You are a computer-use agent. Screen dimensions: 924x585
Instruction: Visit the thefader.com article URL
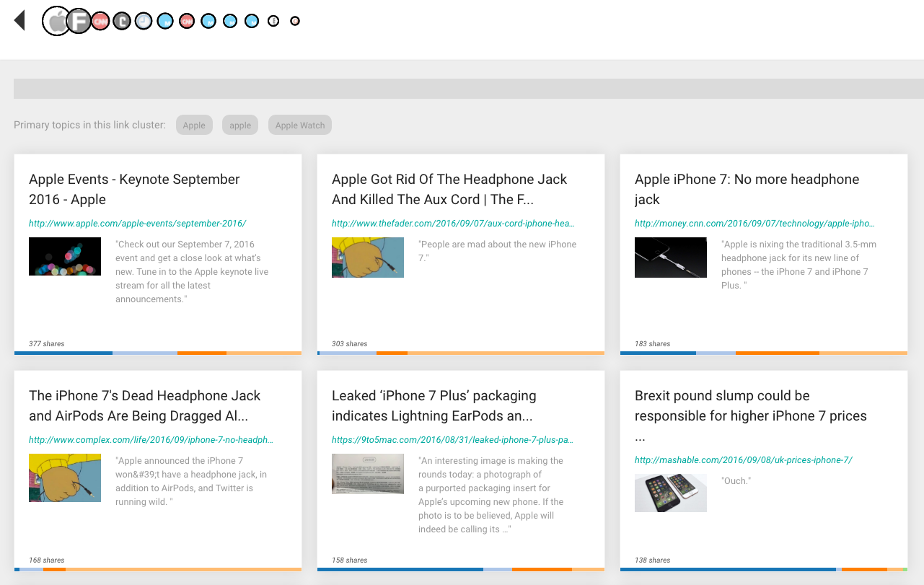454,224
